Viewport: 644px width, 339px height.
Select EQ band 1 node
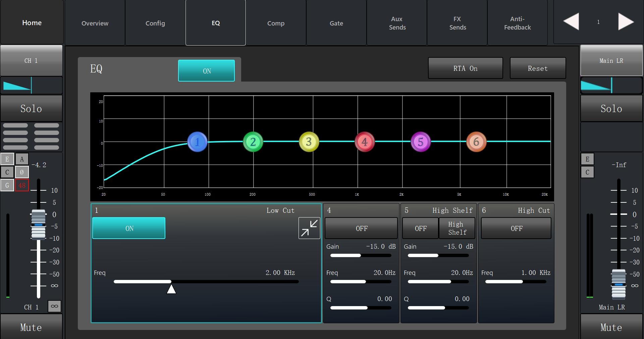[x=197, y=142]
